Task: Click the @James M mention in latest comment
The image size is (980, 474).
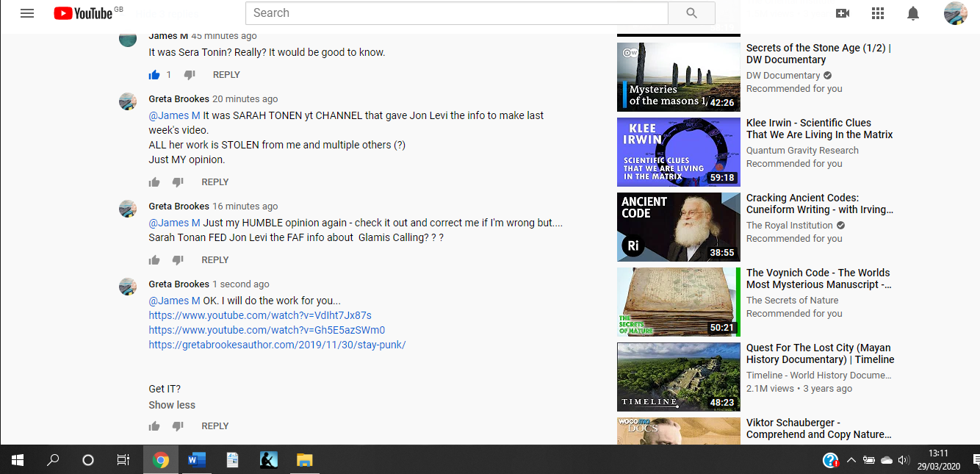Action: [x=174, y=301]
